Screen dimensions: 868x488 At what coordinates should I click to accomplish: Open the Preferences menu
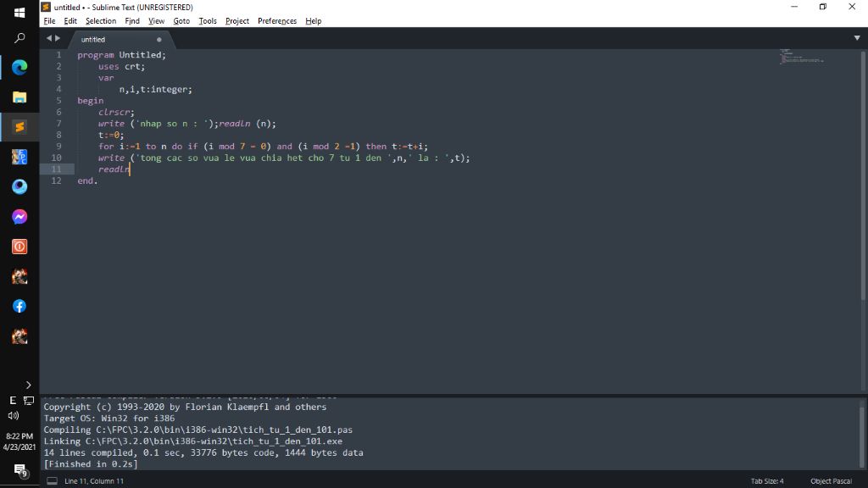point(277,21)
